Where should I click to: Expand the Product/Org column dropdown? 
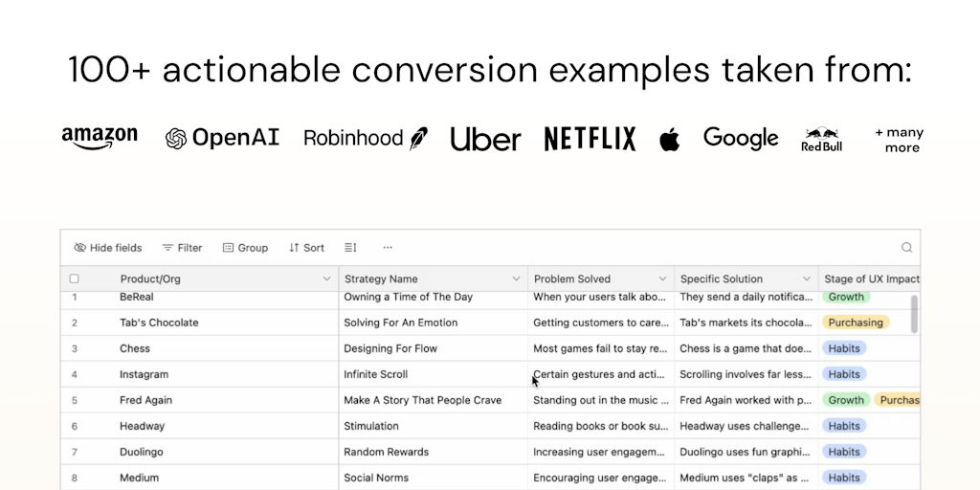[x=326, y=278]
